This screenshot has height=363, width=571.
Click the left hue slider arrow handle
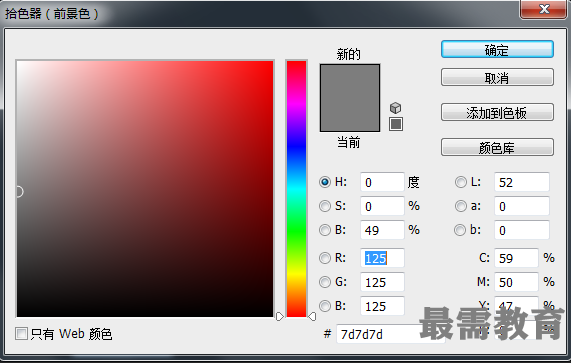(x=280, y=316)
